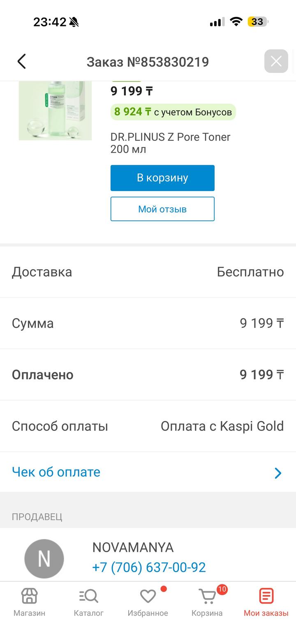Tap the back arrow icon
Viewport: 296px width, 644px height.
[x=22, y=62]
